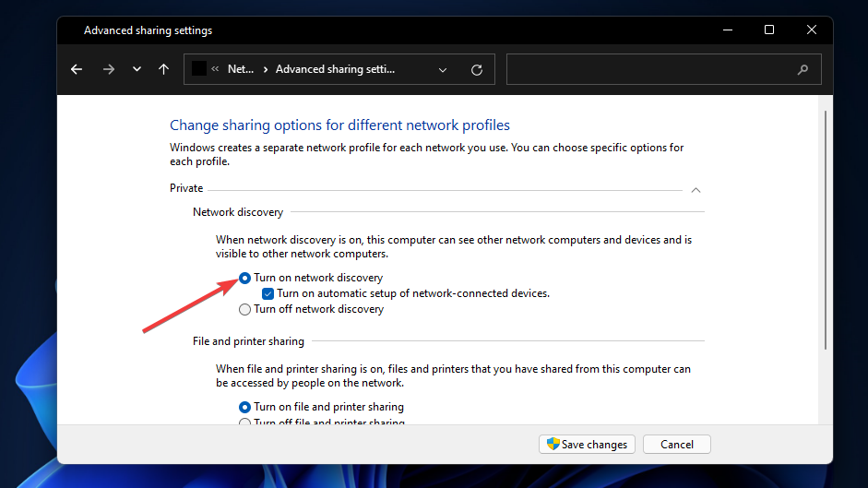Refresh the Advanced sharing settings page
The height and width of the screenshot is (488, 868).
(x=476, y=69)
